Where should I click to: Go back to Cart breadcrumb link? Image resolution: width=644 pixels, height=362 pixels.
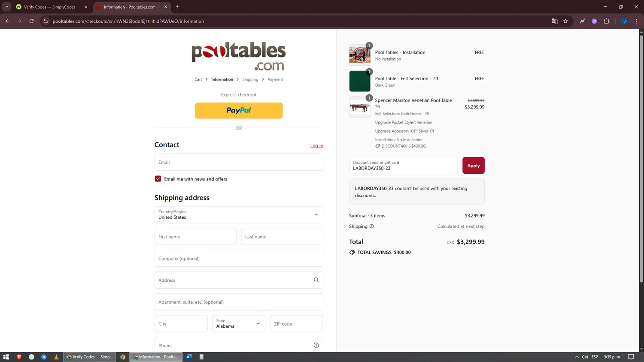coord(198,79)
